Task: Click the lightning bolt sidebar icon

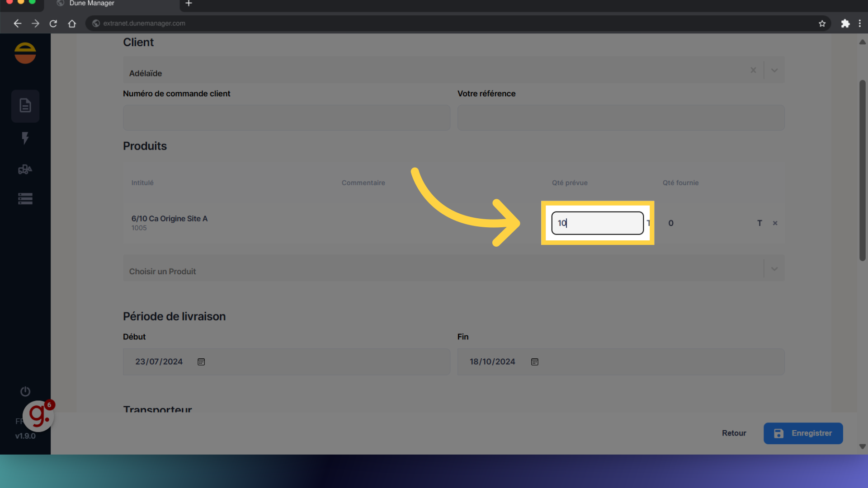Action: 25,138
